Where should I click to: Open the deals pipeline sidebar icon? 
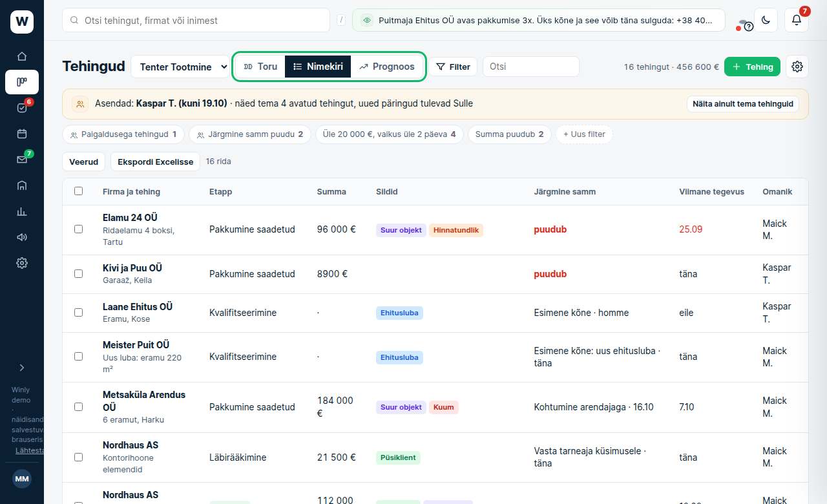click(x=22, y=82)
